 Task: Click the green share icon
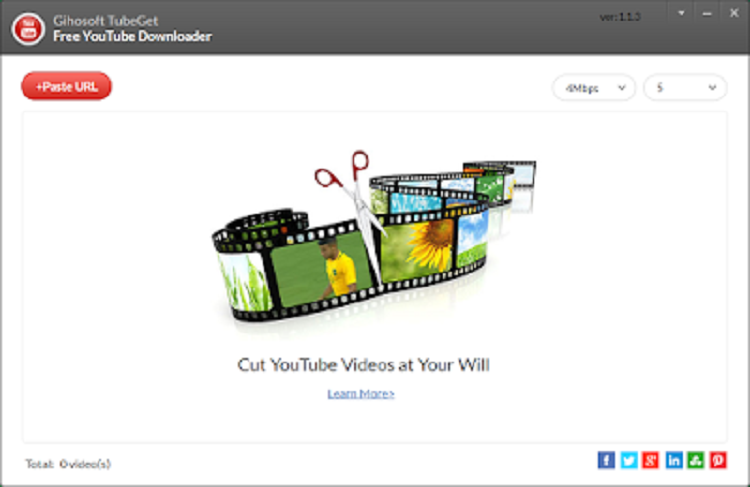696,460
